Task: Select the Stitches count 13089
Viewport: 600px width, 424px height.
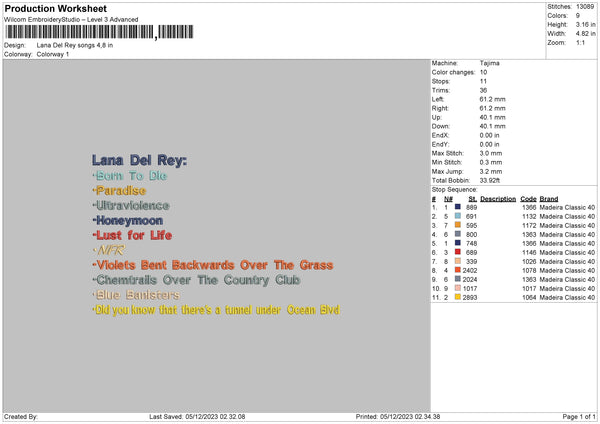Action: (585, 7)
